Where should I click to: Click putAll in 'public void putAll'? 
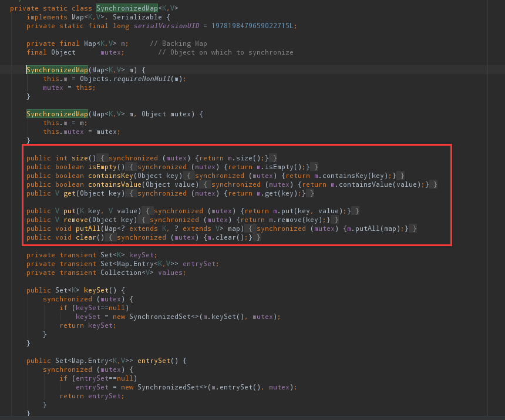point(88,229)
